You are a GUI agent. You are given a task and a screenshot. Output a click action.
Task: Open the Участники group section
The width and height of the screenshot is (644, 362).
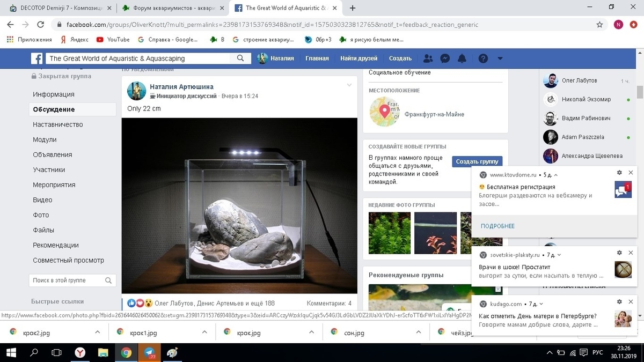coord(49,169)
